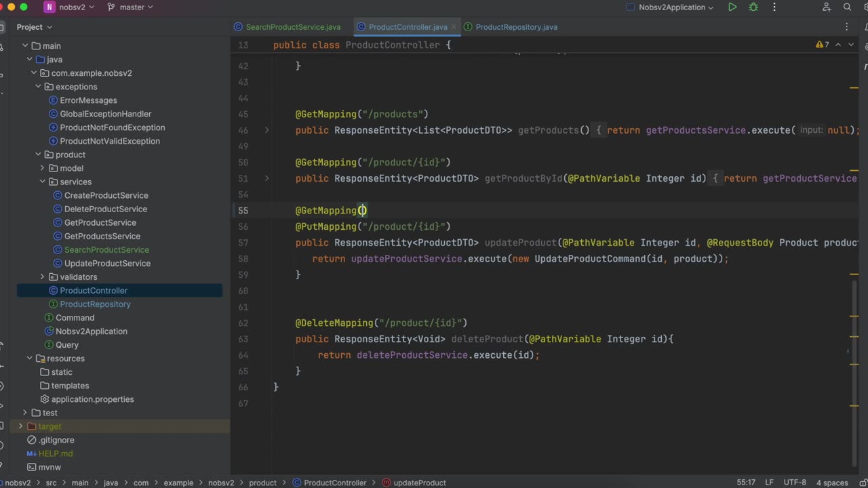The image size is (868, 488).
Task: Run Nobsv2Application with the green play icon
Action: pyautogui.click(x=732, y=7)
